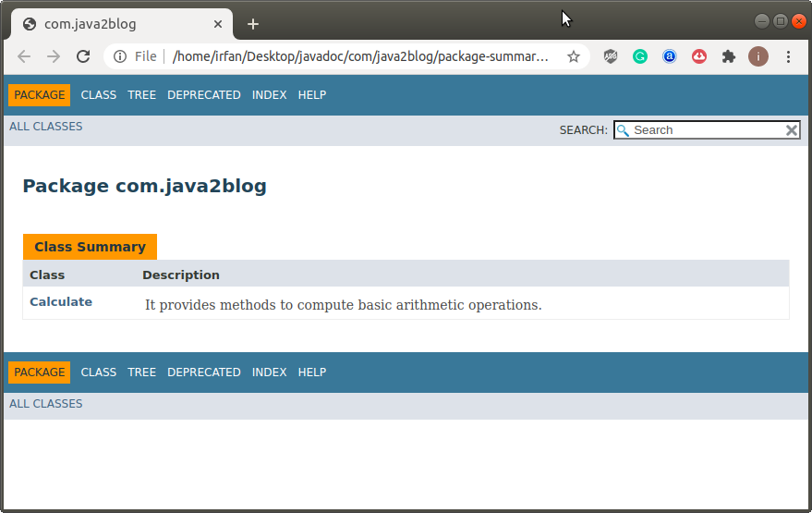Click the bottom ALL CLASSES link

pyautogui.click(x=45, y=404)
